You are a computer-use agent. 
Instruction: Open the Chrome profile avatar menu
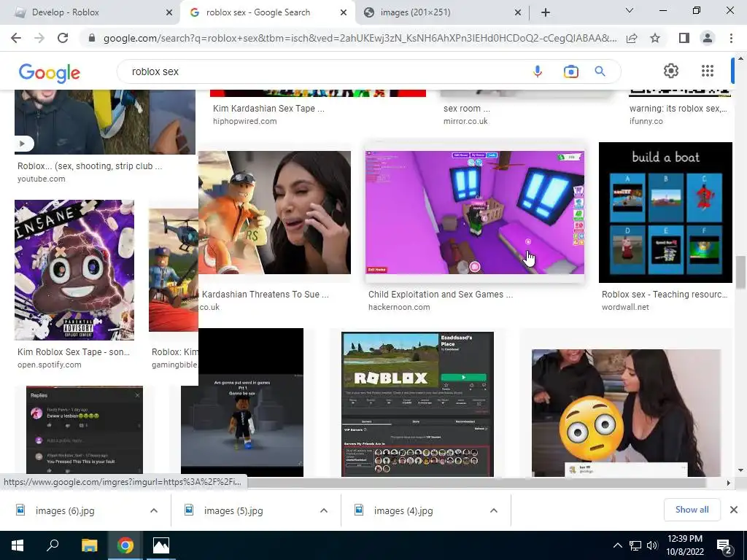[708, 38]
